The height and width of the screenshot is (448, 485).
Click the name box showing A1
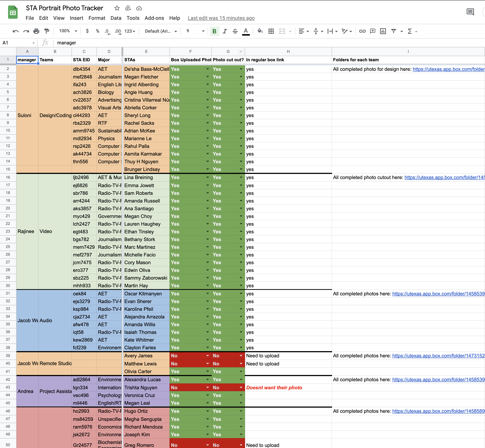[18, 43]
